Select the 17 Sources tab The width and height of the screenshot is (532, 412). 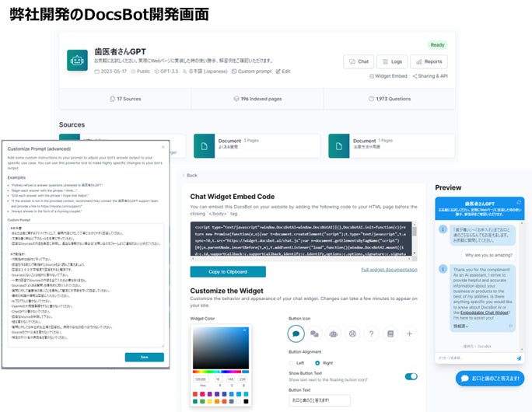click(125, 99)
